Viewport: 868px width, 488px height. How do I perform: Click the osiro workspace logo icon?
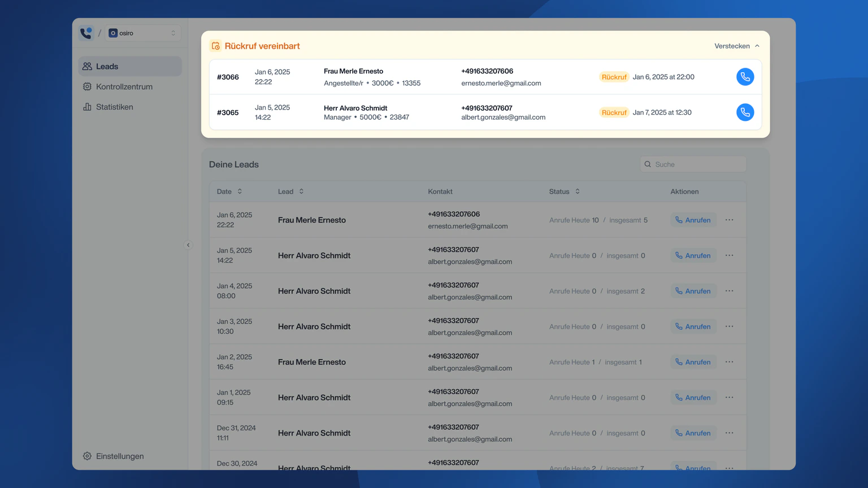(x=112, y=33)
